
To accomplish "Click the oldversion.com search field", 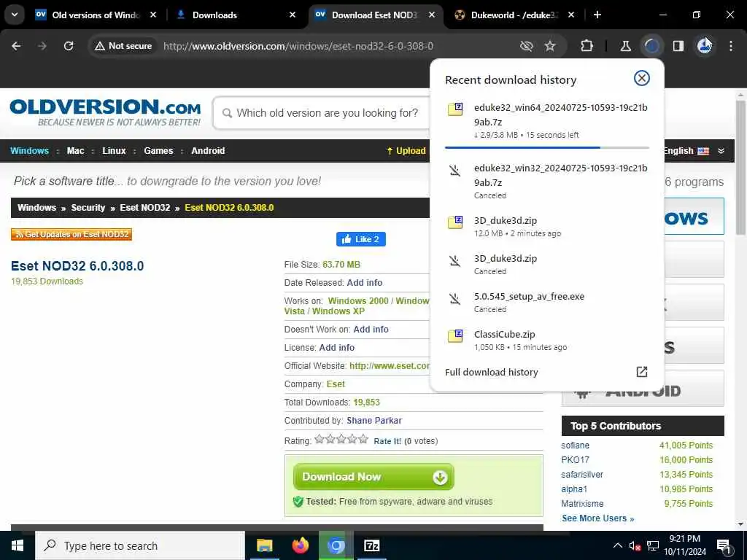I will (x=322, y=113).
